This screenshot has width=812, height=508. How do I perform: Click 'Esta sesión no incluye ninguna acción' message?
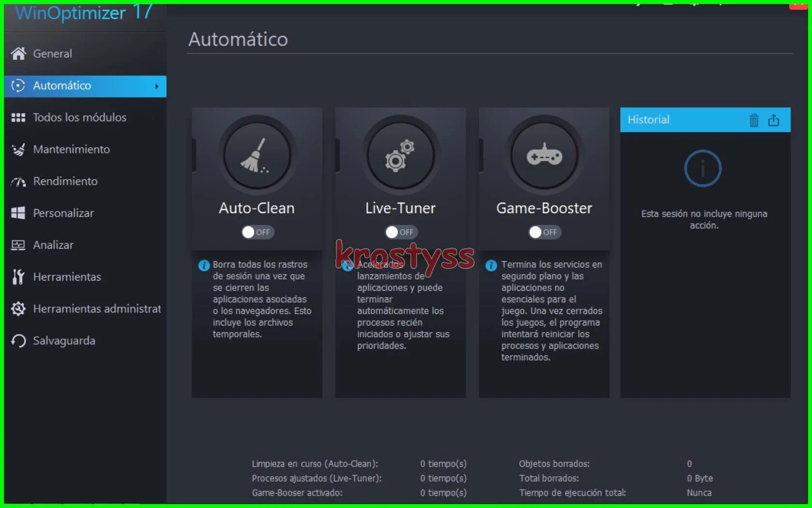tap(704, 219)
